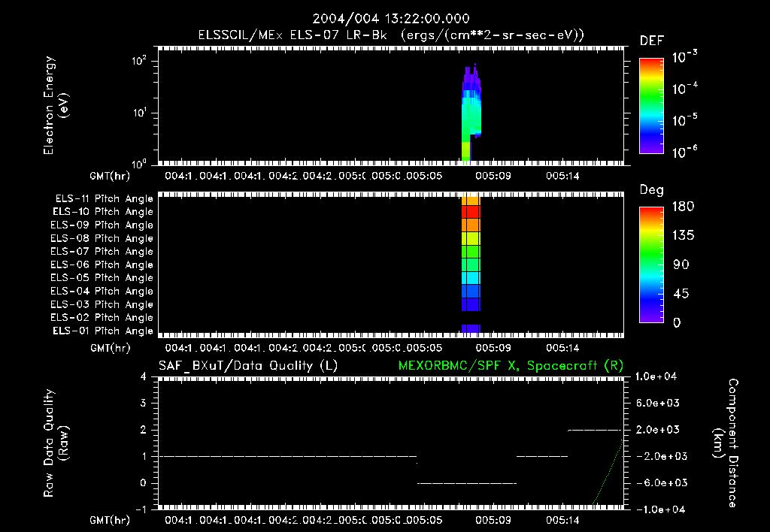This screenshot has height=532, width=770.
Task: Select the green MEXORBMC/SPF X, Spacecraft (R) legend
Action: pyautogui.click(x=511, y=366)
